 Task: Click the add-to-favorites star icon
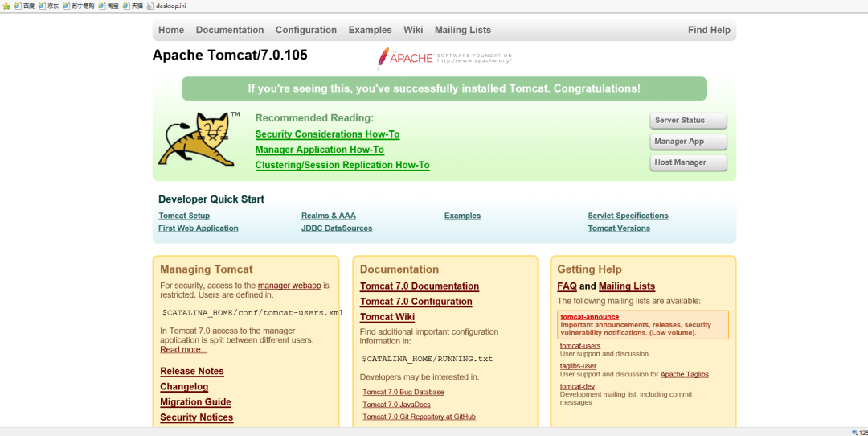tap(6, 6)
